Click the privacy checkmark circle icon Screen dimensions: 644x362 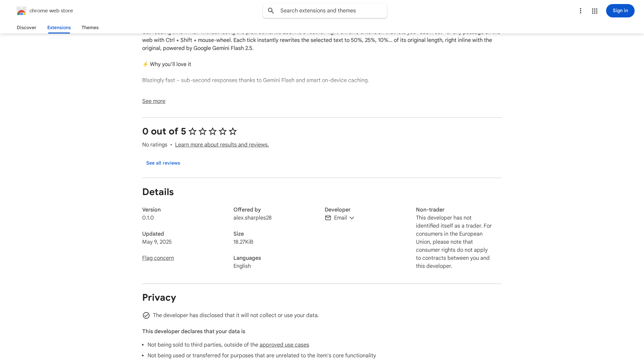tap(146, 315)
